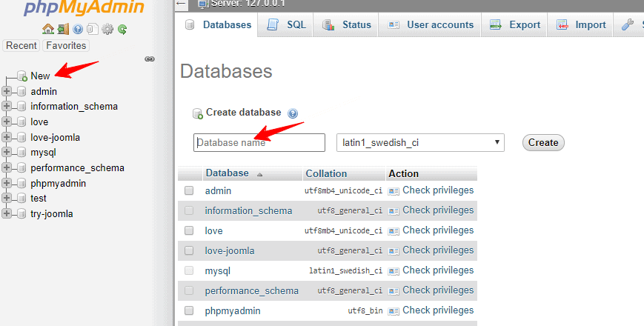Viewport: 644px width, 326px height.
Task: Click the Home icon in sidebar
Action: pyautogui.click(x=48, y=30)
